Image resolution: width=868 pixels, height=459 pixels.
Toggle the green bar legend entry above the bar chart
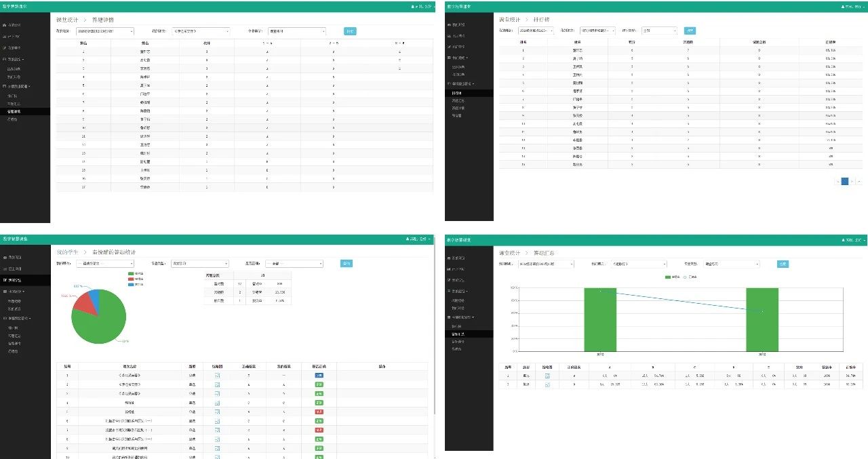(x=667, y=277)
